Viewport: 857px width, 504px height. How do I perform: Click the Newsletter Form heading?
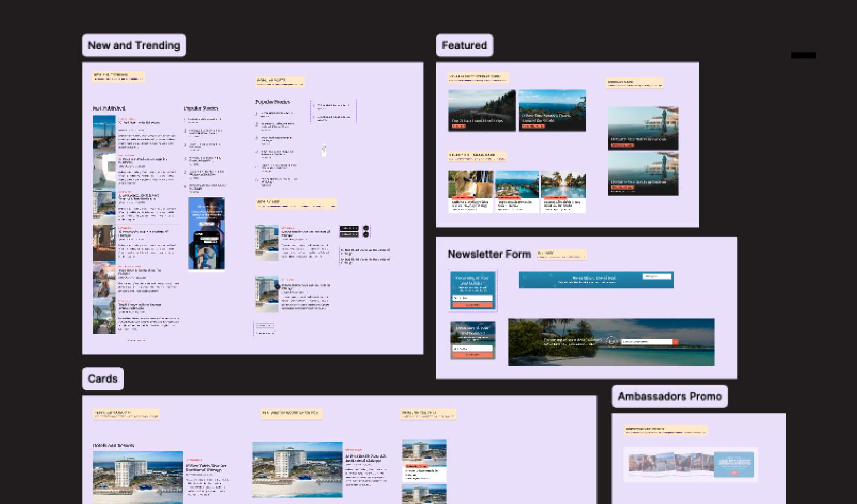[489, 254]
